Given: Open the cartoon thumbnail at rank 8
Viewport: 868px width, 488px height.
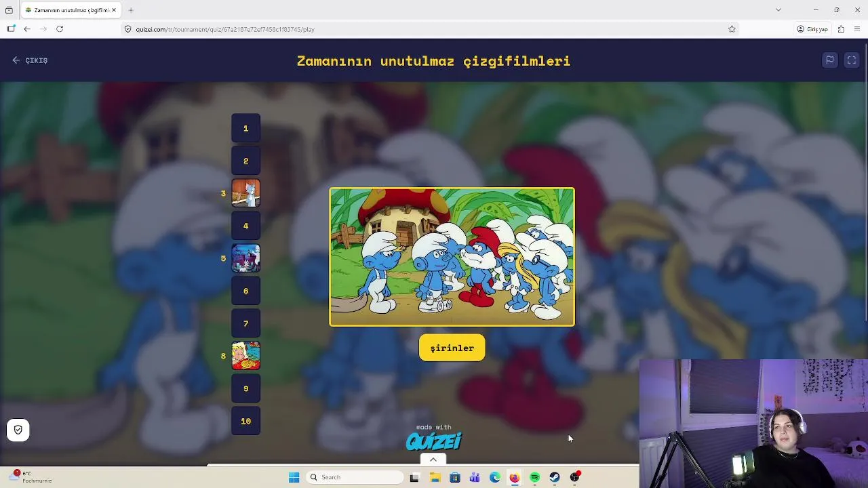Looking at the screenshot, I should pos(245,356).
